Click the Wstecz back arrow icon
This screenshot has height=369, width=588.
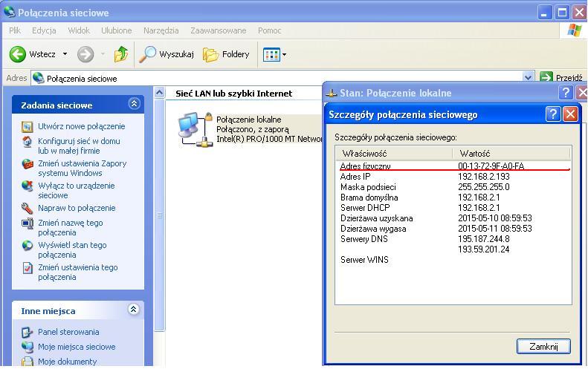point(18,54)
